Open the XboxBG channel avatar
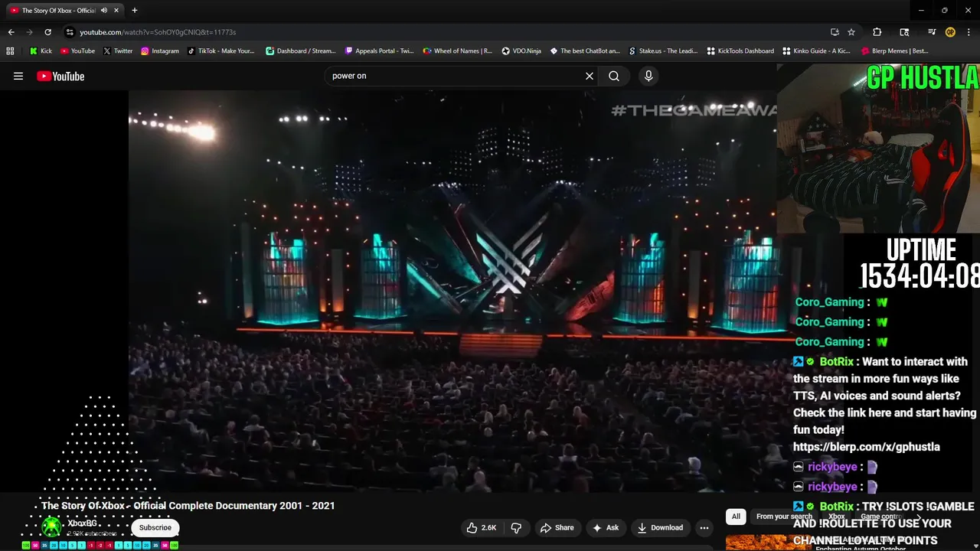 [51, 527]
